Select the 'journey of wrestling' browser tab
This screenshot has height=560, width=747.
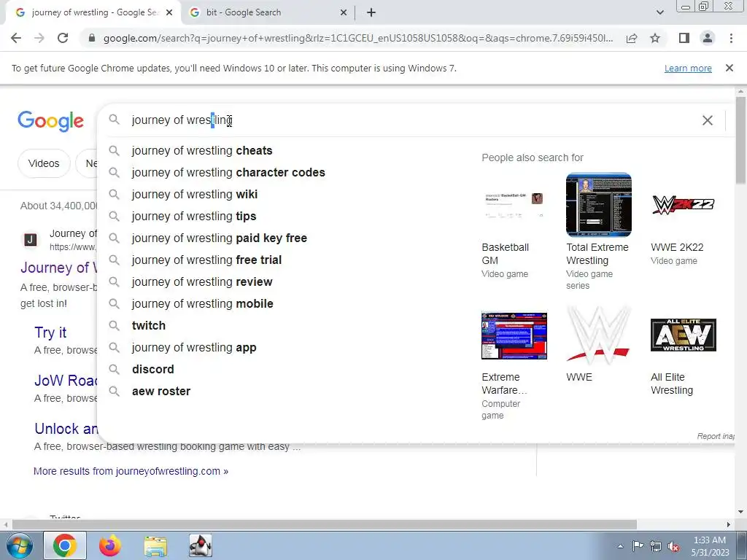[93, 13]
